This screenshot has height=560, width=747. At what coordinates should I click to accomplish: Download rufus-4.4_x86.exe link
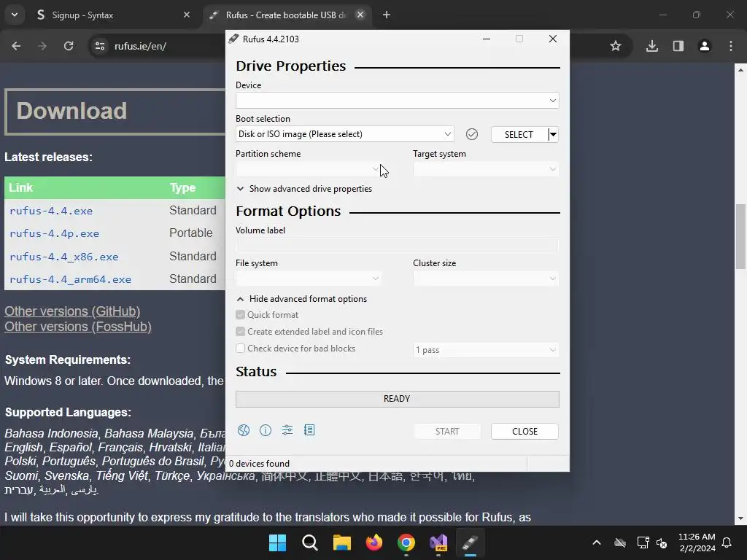pos(64,257)
